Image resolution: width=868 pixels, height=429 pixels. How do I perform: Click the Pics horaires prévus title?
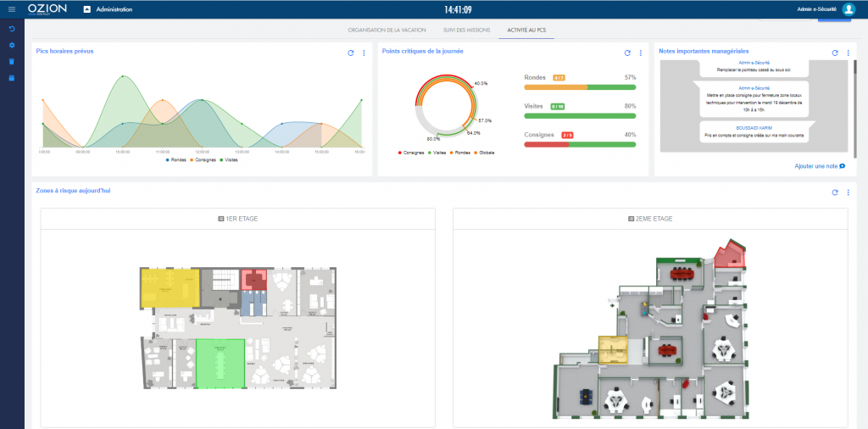pos(64,51)
